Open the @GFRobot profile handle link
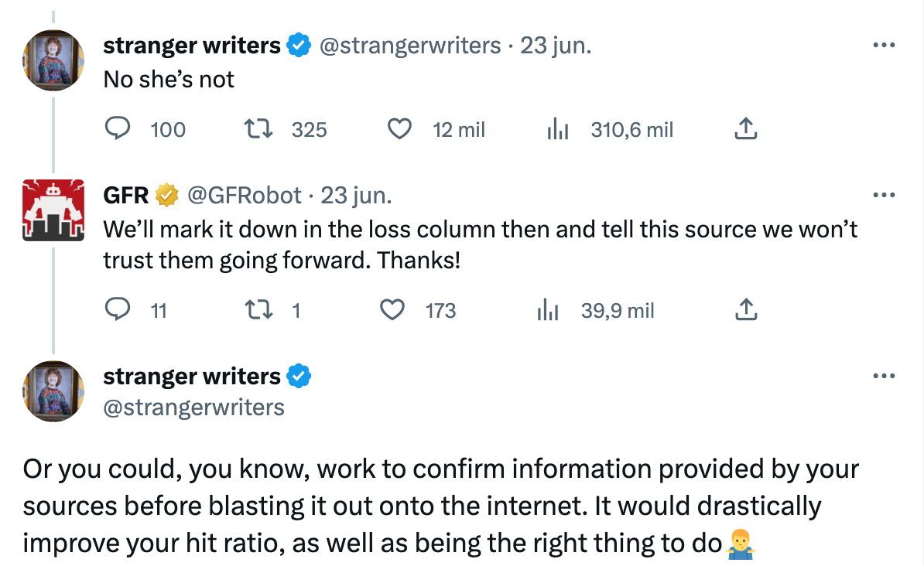The height and width of the screenshot is (566, 924). pyautogui.click(x=245, y=196)
